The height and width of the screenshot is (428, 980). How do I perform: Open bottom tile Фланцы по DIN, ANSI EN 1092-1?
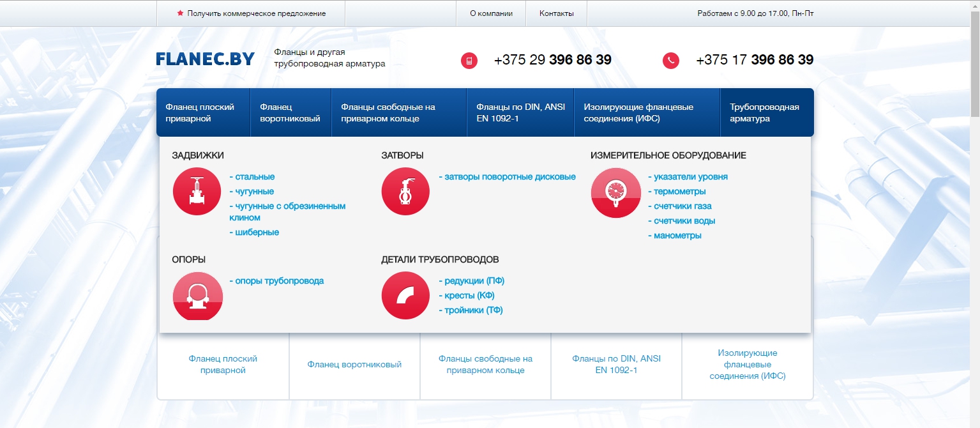(x=616, y=365)
